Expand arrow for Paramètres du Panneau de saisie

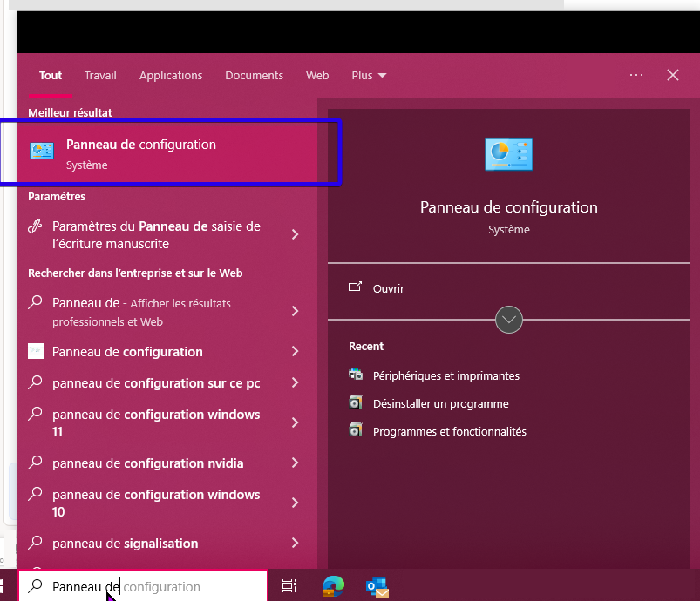click(296, 234)
